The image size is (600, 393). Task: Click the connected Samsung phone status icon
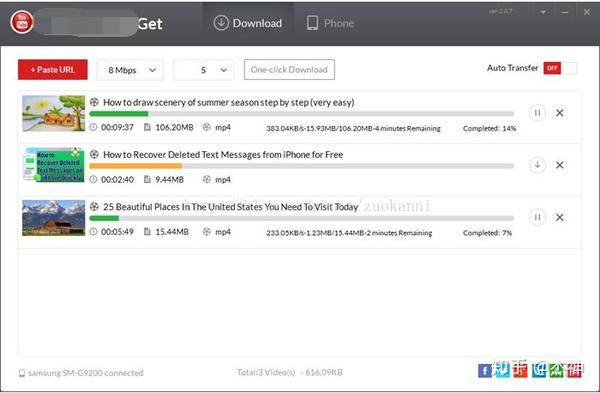(22, 373)
